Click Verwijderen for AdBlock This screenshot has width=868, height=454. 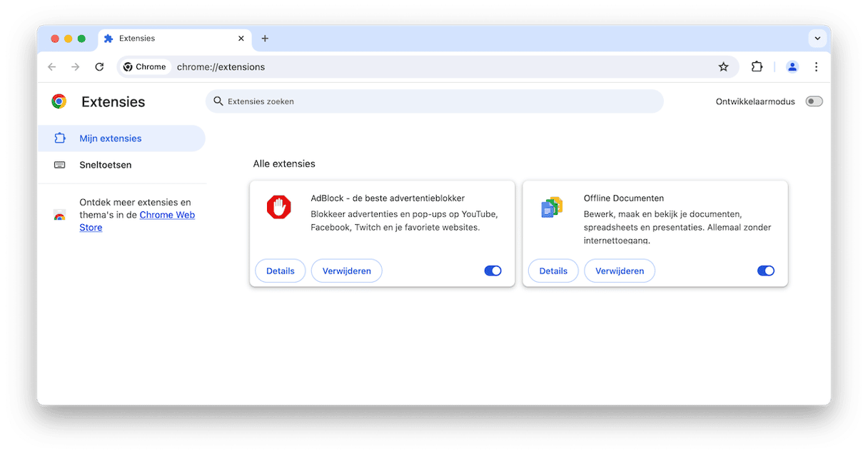pyautogui.click(x=347, y=271)
